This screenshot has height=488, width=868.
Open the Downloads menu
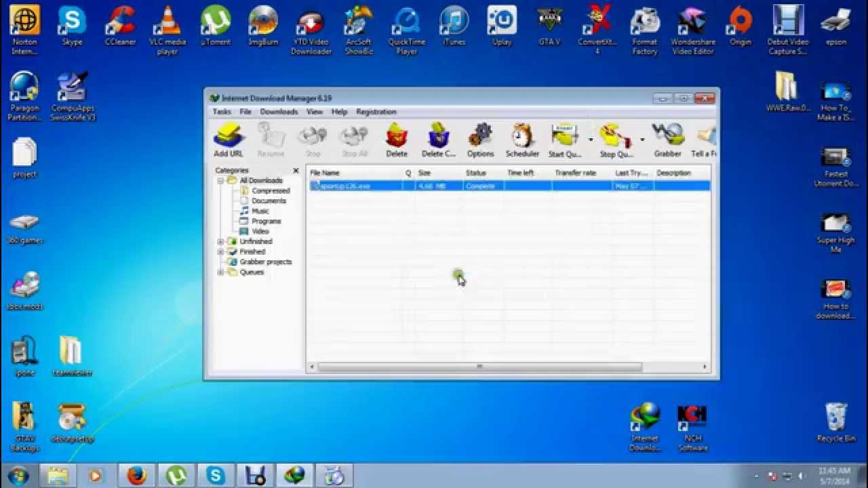[279, 112]
